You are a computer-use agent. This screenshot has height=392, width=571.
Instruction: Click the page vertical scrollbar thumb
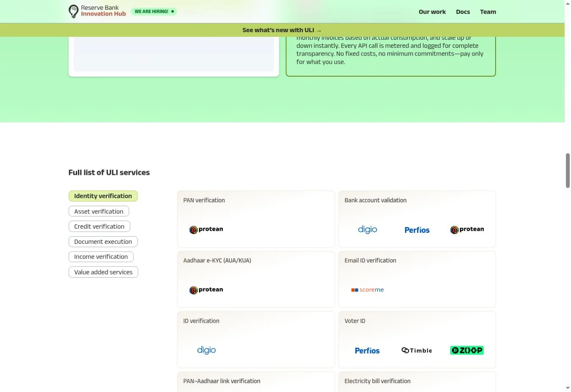tap(568, 171)
